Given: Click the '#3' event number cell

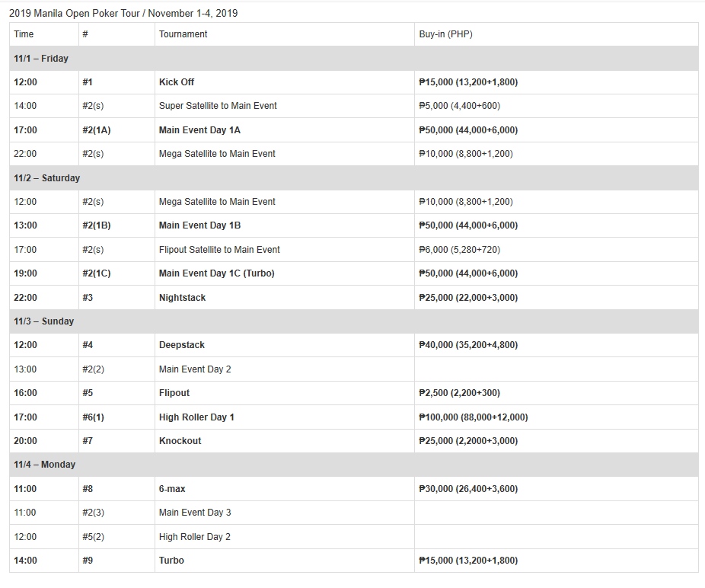Looking at the screenshot, I should pos(117,298).
